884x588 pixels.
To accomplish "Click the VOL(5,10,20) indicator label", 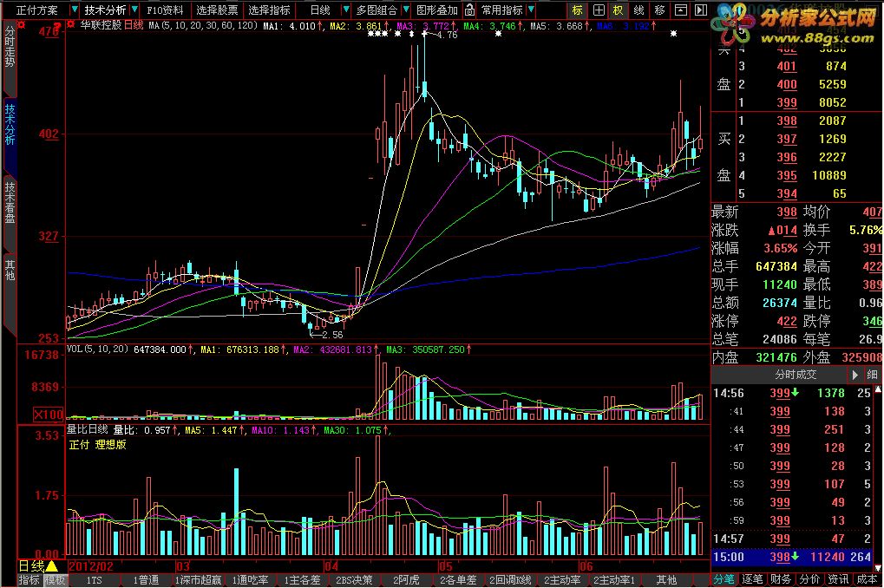I will click(x=97, y=350).
